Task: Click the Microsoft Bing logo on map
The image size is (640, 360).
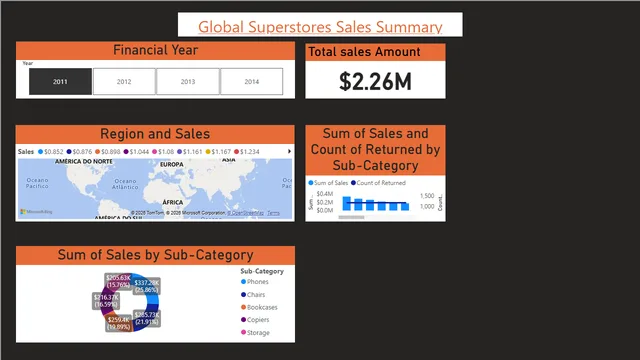Action: tap(36, 212)
